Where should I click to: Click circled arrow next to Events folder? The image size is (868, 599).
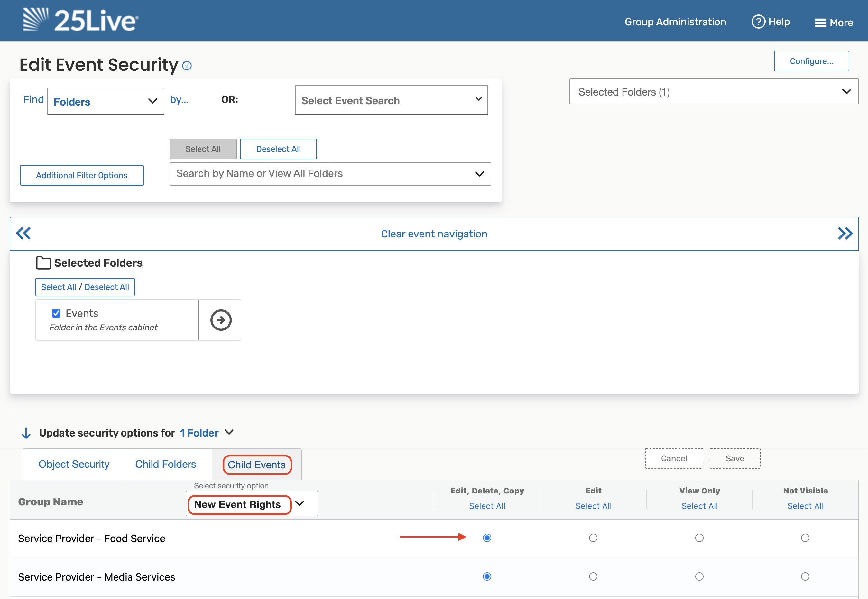(x=221, y=320)
